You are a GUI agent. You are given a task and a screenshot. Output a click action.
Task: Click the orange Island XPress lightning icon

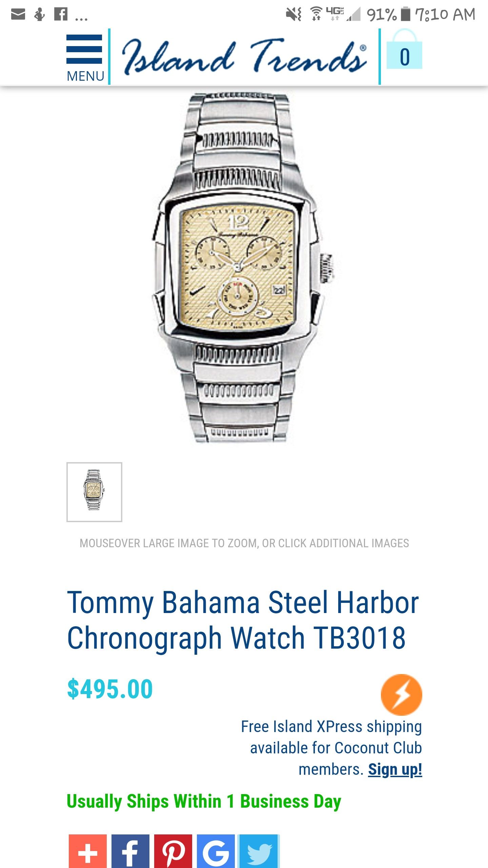(402, 695)
